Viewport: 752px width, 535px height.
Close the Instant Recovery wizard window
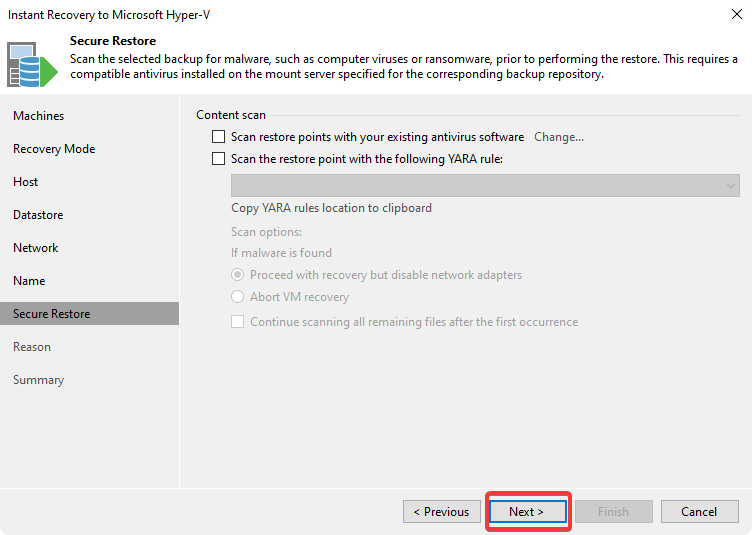[735, 16]
